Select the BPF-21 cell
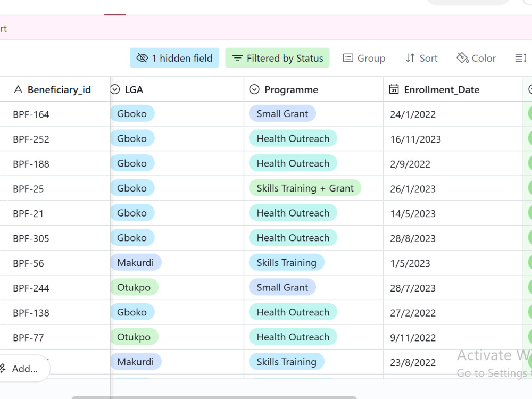This screenshot has width=532, height=399. coord(55,213)
